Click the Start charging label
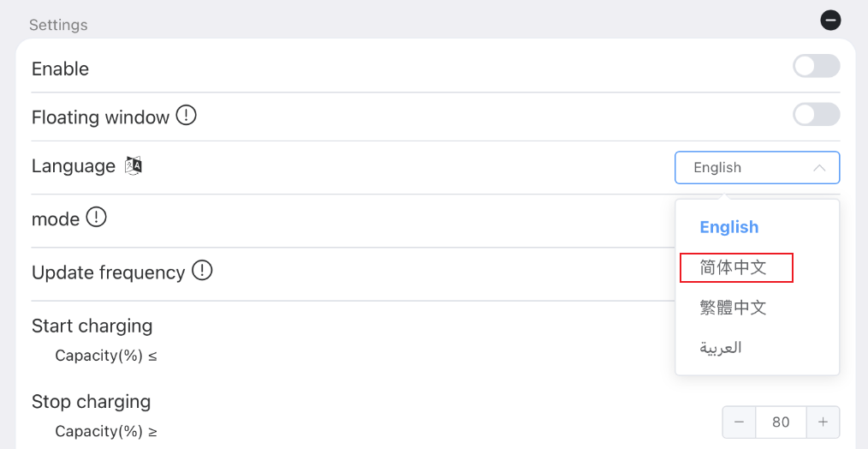Screen dimensions: 868x449 [92, 326]
